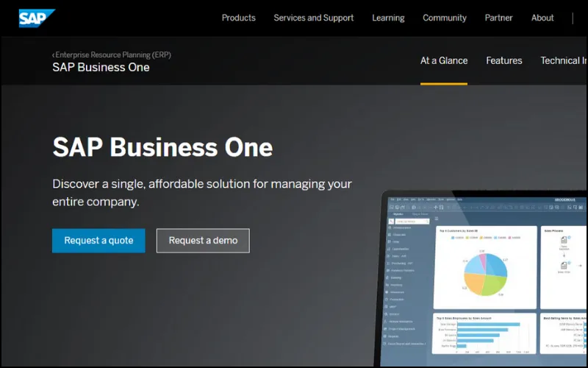Click the large SAP Business One heading
This screenshot has height=368, width=588.
(x=162, y=146)
